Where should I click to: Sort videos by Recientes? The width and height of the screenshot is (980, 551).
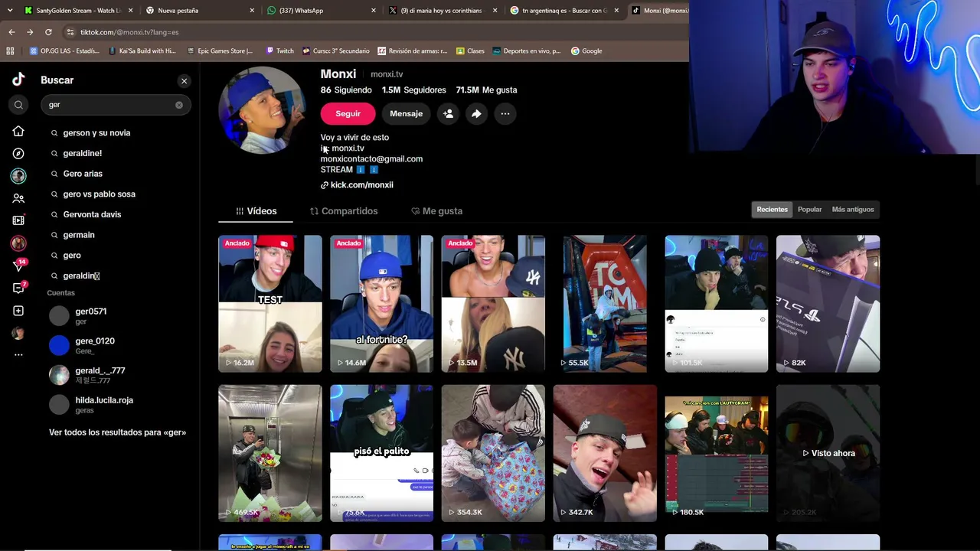[x=772, y=210]
